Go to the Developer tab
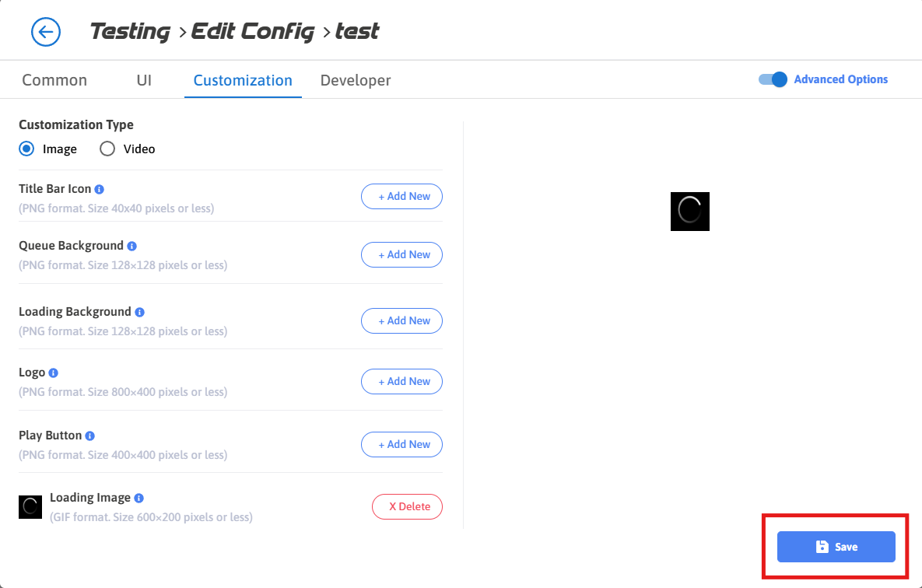922x588 pixels. pos(356,80)
